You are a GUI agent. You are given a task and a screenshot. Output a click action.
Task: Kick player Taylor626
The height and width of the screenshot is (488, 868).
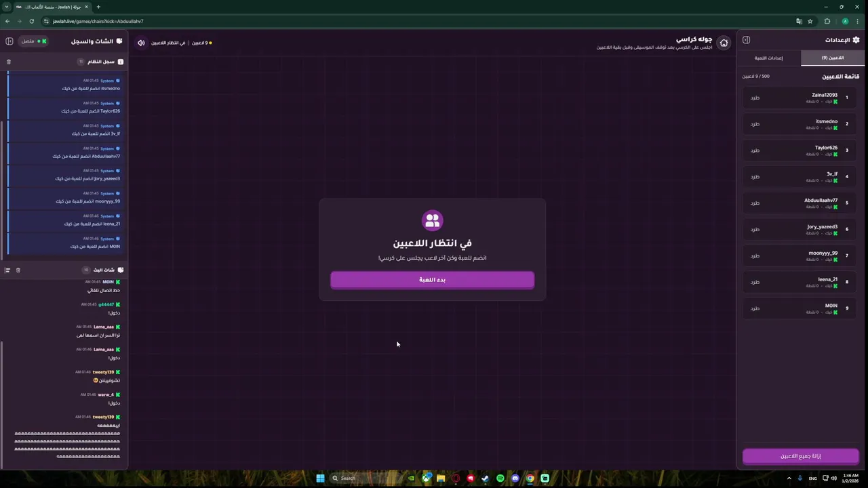[755, 150]
